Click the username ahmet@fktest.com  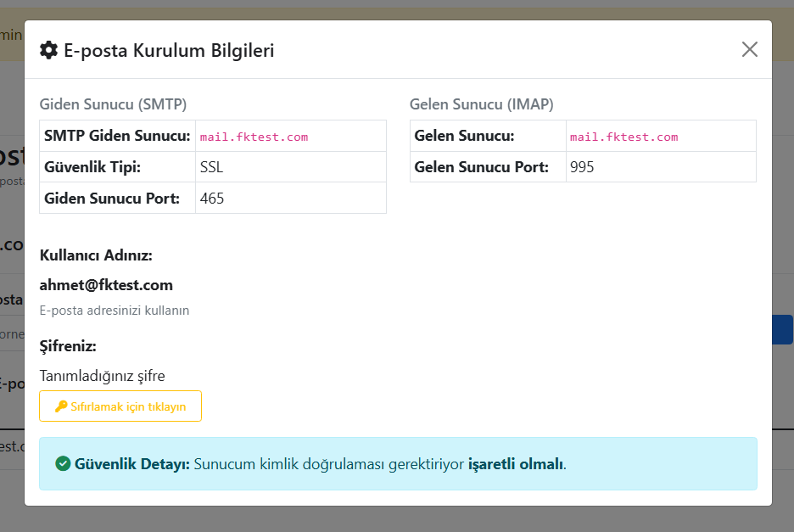pos(106,285)
